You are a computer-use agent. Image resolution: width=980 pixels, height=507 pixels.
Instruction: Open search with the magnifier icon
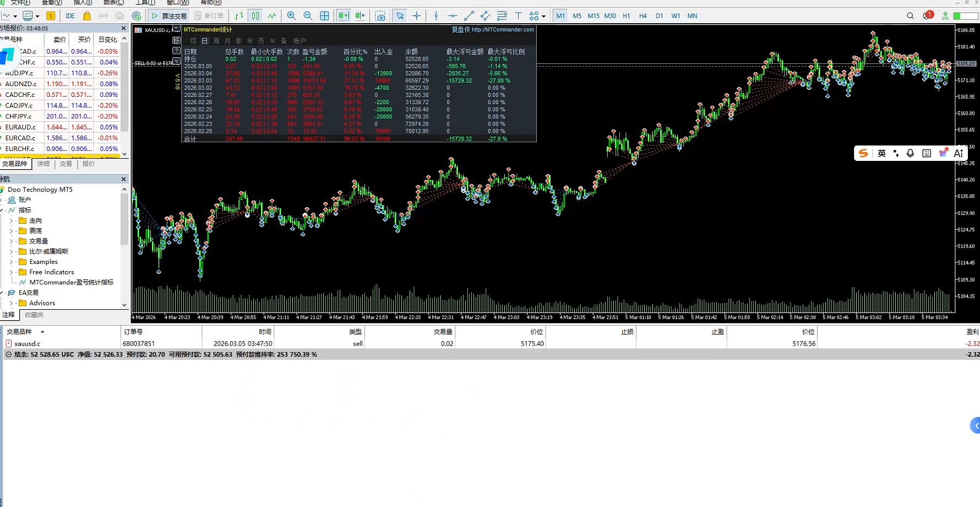(x=910, y=16)
